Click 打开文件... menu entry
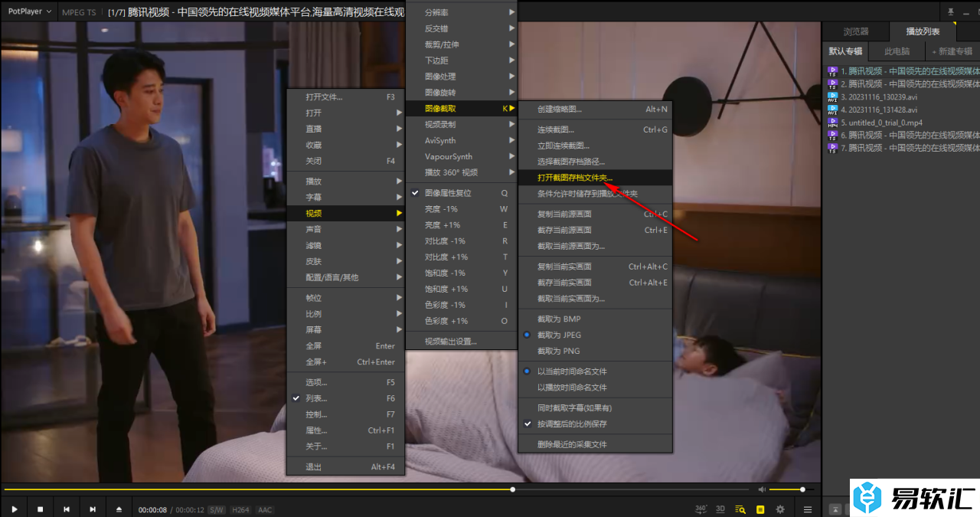980x517 pixels. click(345, 97)
